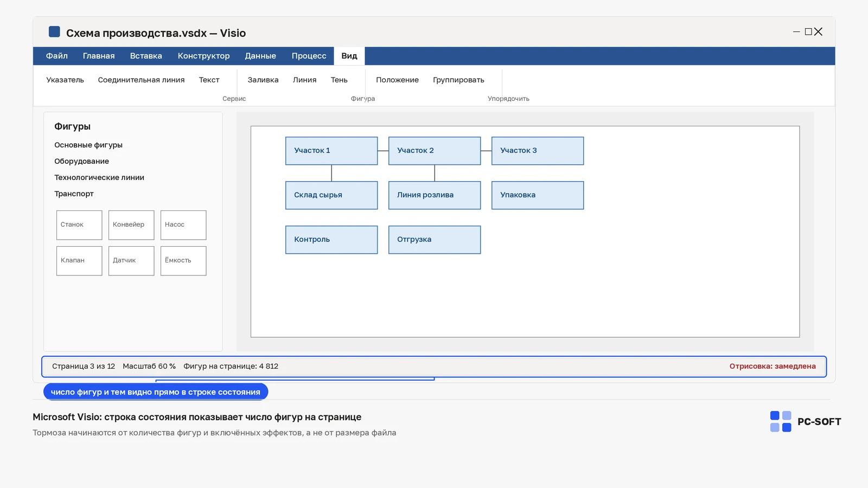Click the Группировать command

coord(458,80)
